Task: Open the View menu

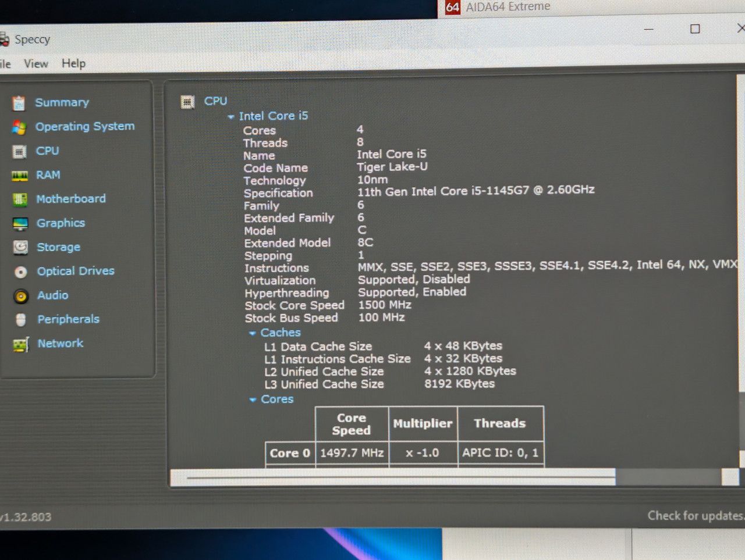Action: (x=36, y=63)
